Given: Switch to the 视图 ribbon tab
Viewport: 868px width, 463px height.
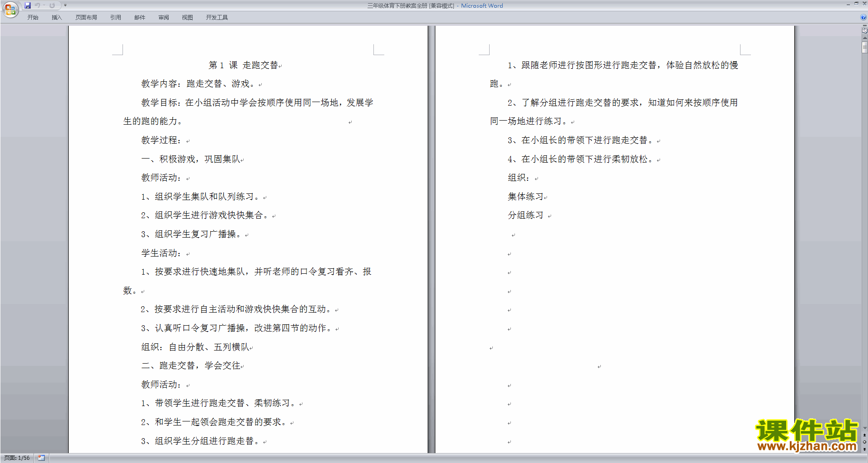Looking at the screenshot, I should pyautogui.click(x=187, y=17).
